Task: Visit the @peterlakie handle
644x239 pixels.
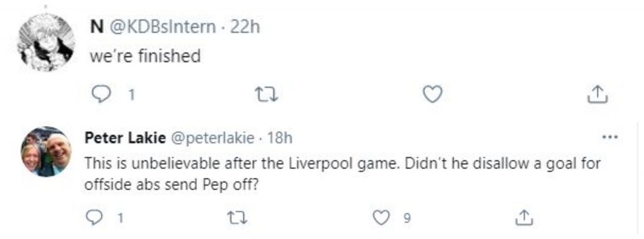Action: click(212, 138)
